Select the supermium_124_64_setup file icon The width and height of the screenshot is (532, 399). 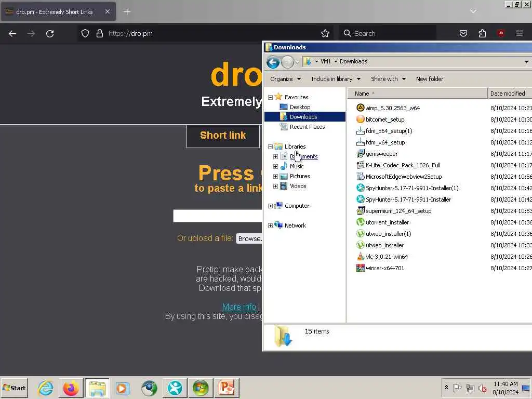(x=361, y=211)
